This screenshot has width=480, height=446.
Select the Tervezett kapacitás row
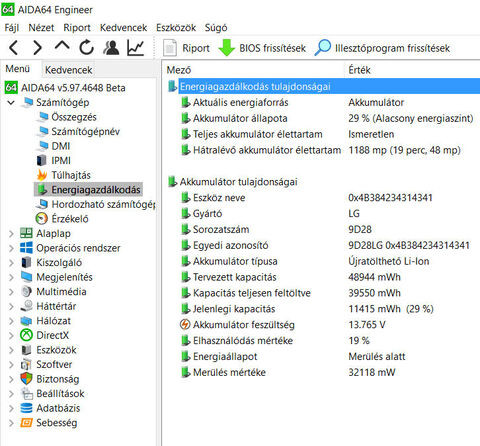click(234, 277)
